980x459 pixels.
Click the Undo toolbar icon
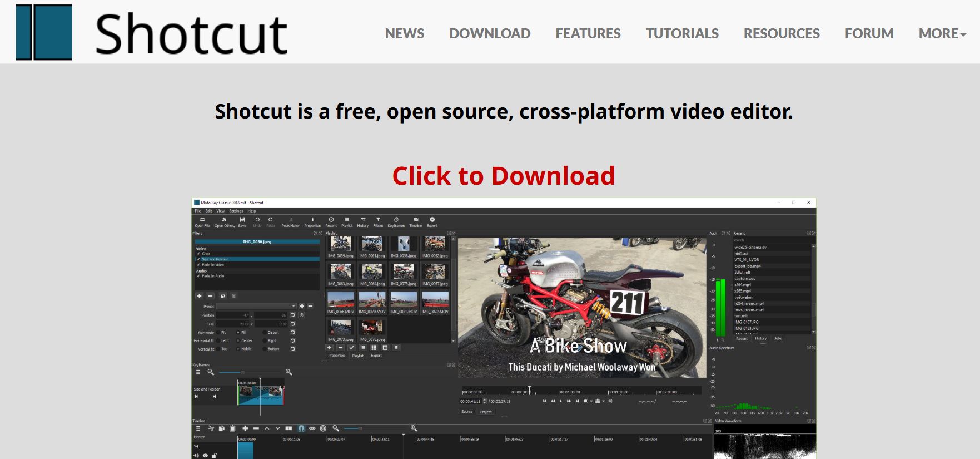tap(257, 222)
